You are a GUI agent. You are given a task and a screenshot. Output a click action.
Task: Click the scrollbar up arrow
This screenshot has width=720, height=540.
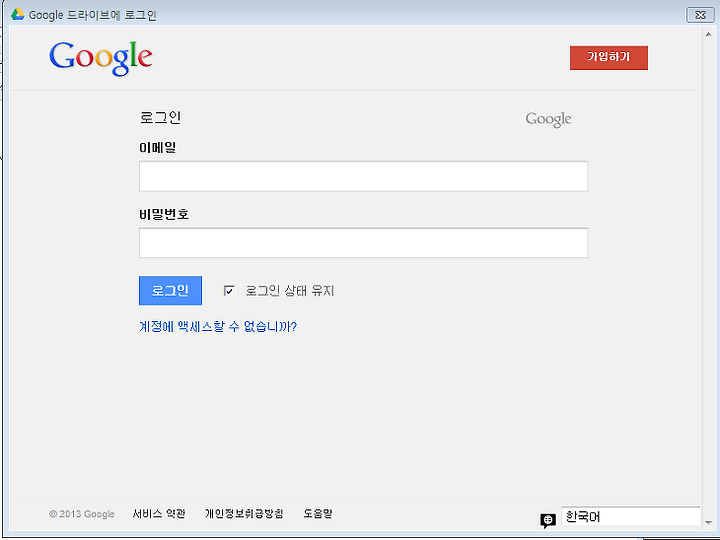click(x=708, y=34)
